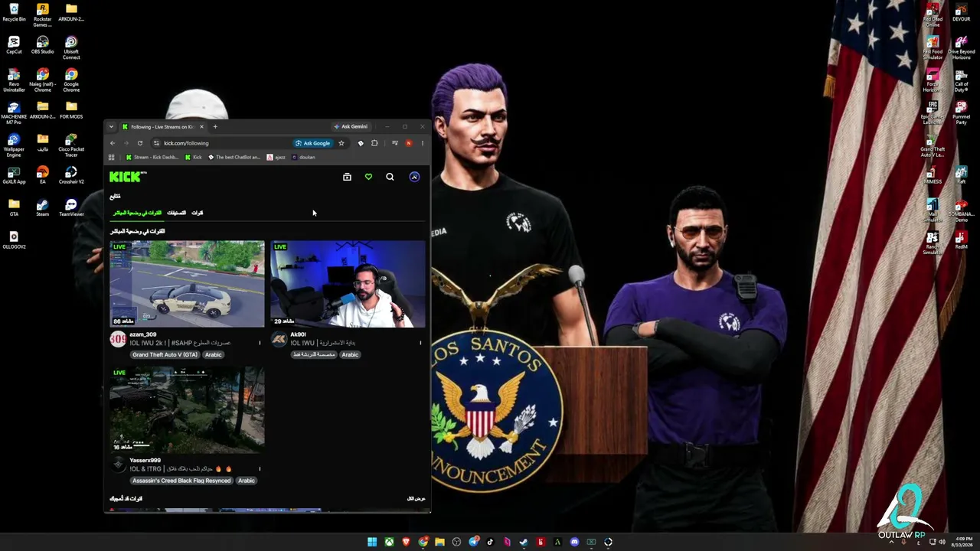
Task: Click the عرض الكل show-all link
Action: [x=416, y=499]
